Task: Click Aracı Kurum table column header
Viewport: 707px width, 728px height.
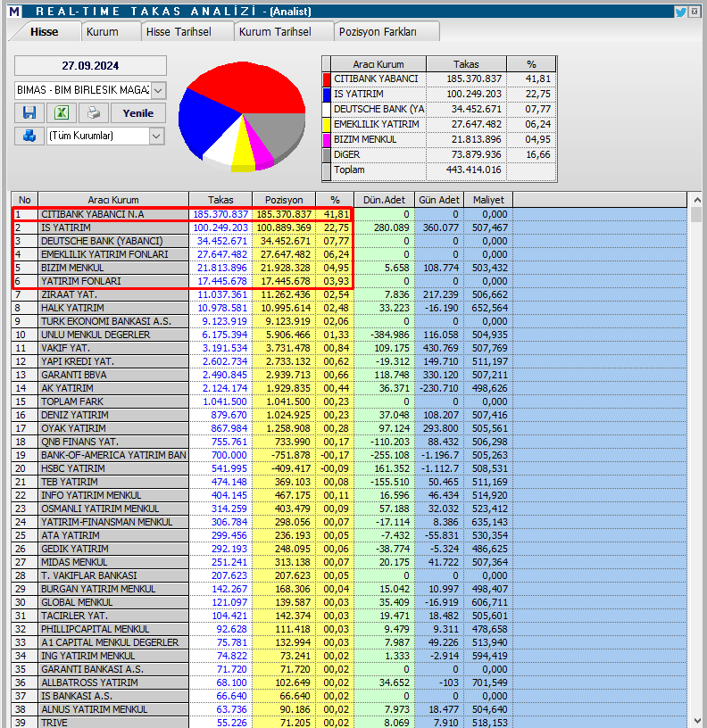Action: coord(113,200)
